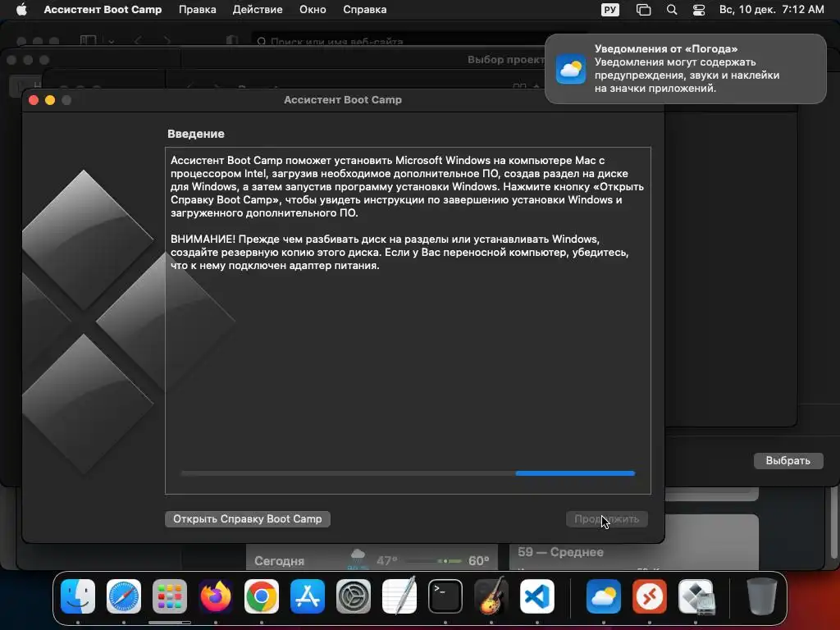The image size is (840, 630).
Task: Open Google Chrome from the Dock
Action: (262, 596)
